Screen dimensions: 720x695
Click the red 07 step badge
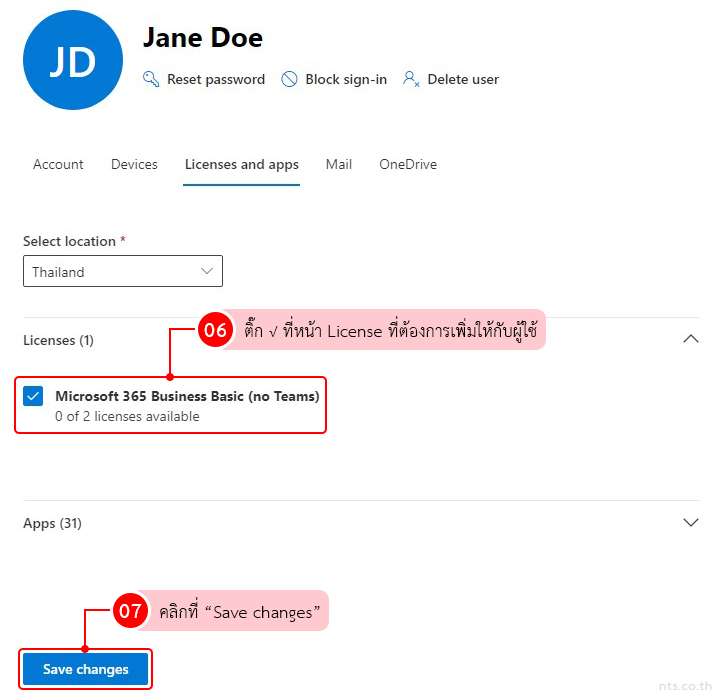tap(131, 611)
